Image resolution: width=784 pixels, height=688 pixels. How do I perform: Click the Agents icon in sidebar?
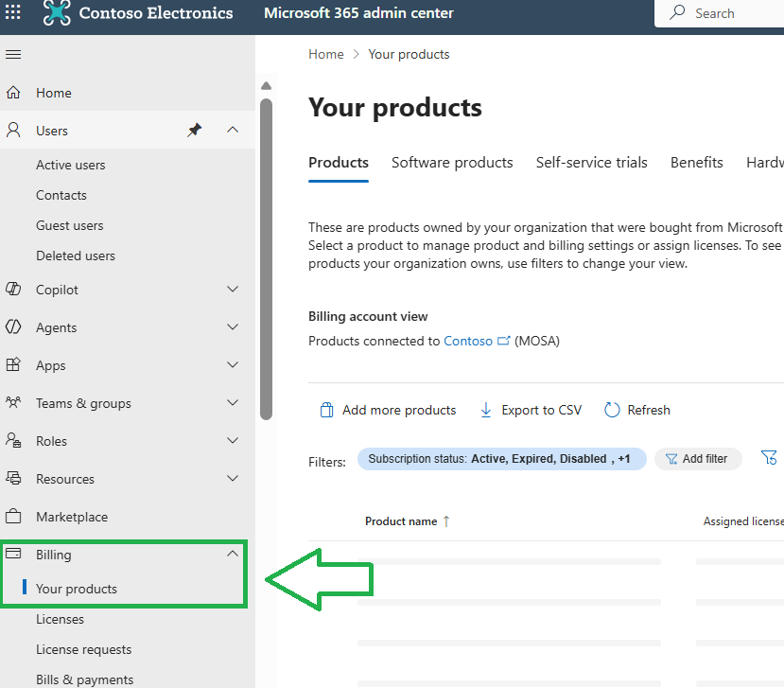coord(13,327)
